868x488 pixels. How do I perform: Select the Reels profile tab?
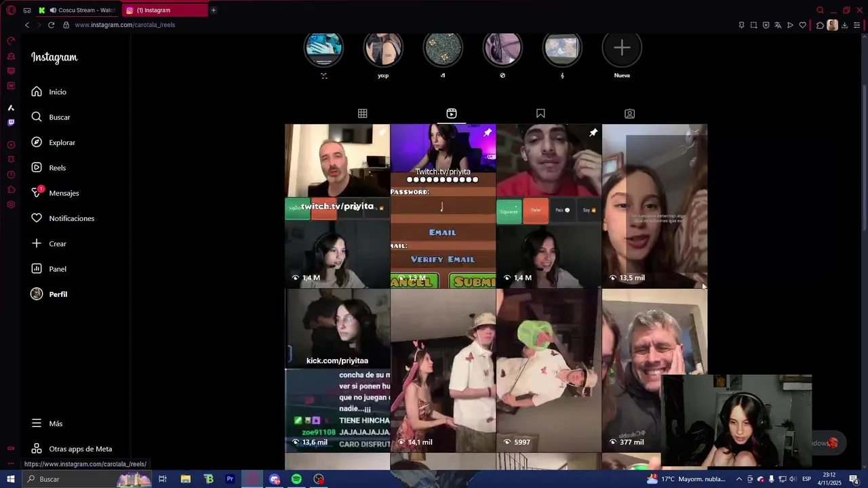(452, 113)
